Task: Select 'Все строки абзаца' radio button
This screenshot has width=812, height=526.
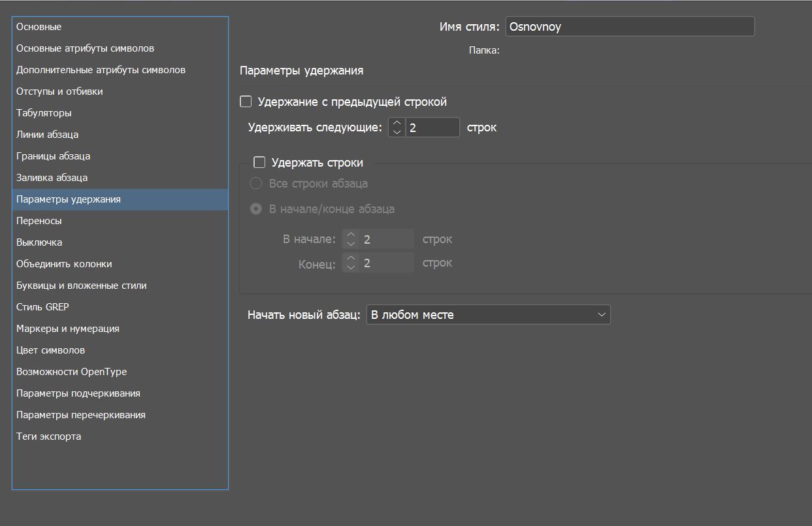Action: coord(257,184)
